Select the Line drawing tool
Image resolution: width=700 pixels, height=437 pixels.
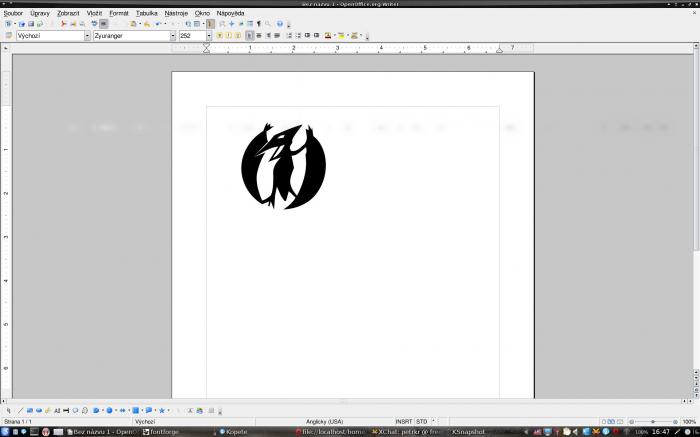(20, 410)
